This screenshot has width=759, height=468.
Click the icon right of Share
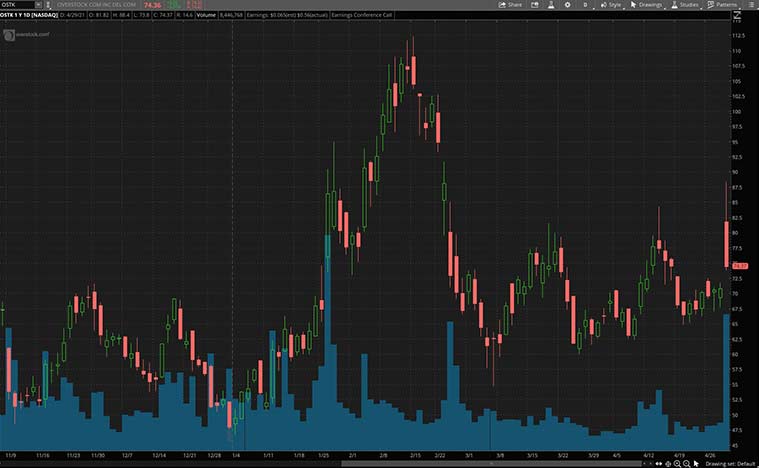click(x=533, y=5)
